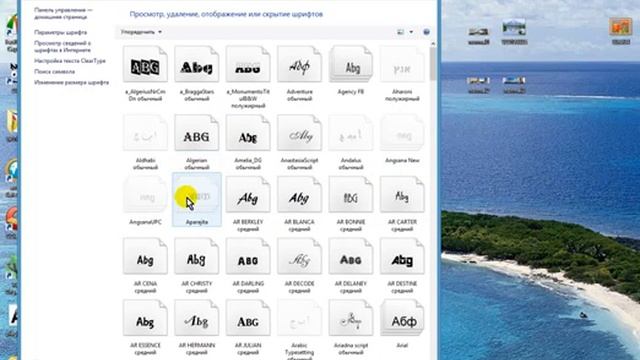Select the AR BLANCA font icon
The image size is (640, 360).
pyautogui.click(x=300, y=195)
